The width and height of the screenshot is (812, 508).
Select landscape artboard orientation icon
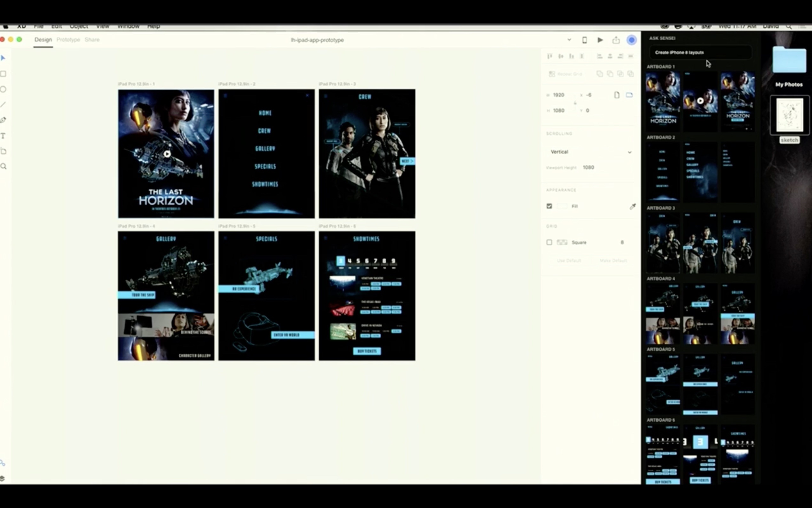(630, 95)
